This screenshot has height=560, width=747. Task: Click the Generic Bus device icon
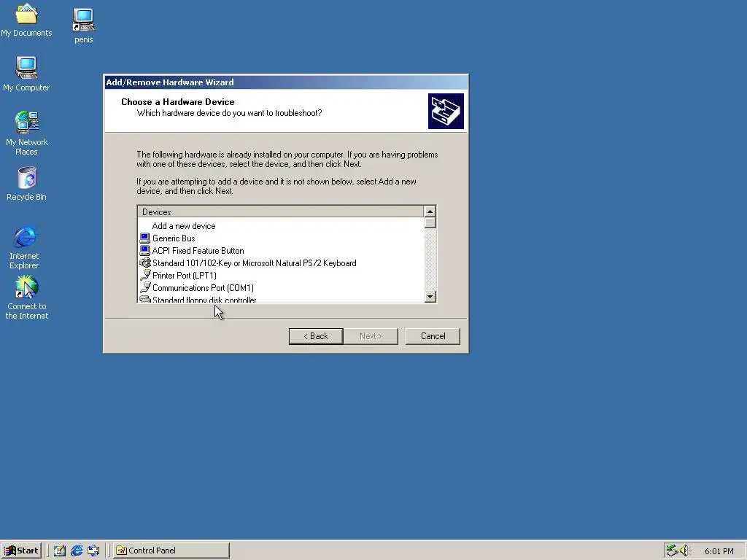point(145,238)
